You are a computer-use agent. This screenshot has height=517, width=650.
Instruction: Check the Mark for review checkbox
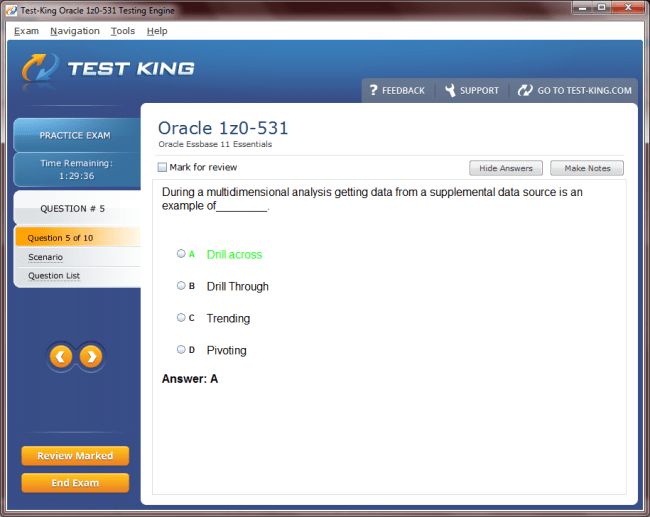(162, 167)
